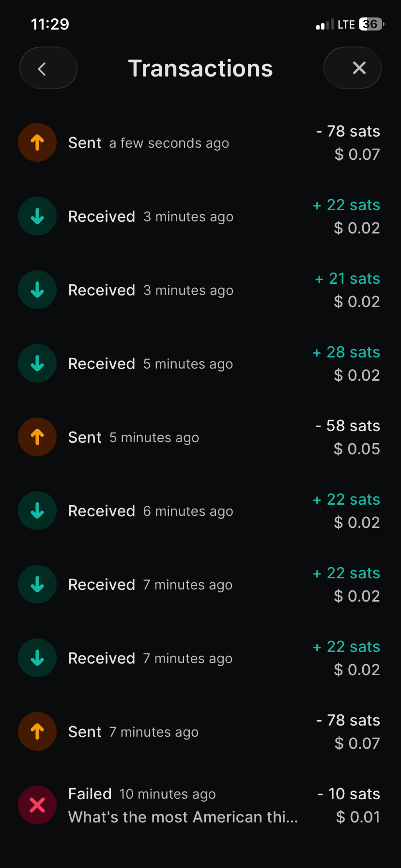Tap green arrow of Received 6 minutes ago
The height and width of the screenshot is (868, 401).
click(x=37, y=511)
